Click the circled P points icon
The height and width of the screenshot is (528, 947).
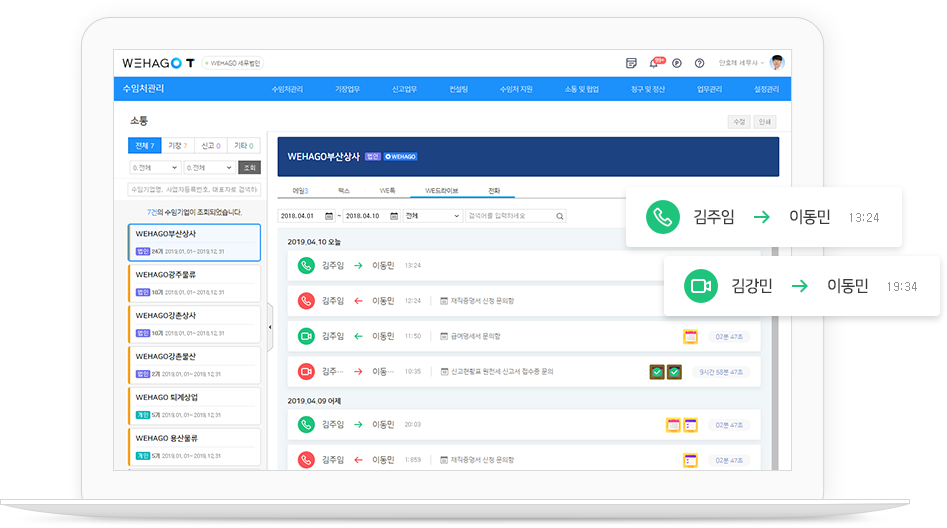[x=677, y=63]
